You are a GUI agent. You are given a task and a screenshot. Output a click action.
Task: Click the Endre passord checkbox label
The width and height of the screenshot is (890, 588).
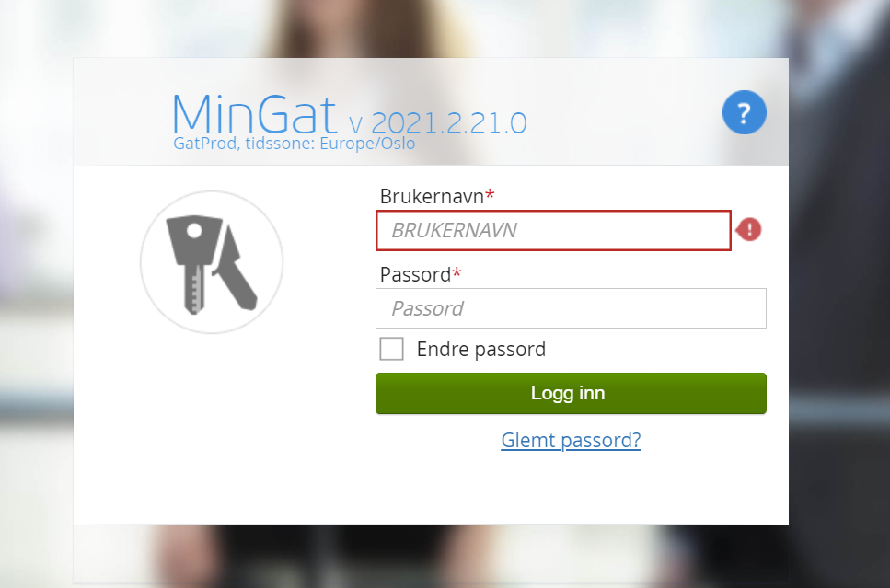coord(480,349)
